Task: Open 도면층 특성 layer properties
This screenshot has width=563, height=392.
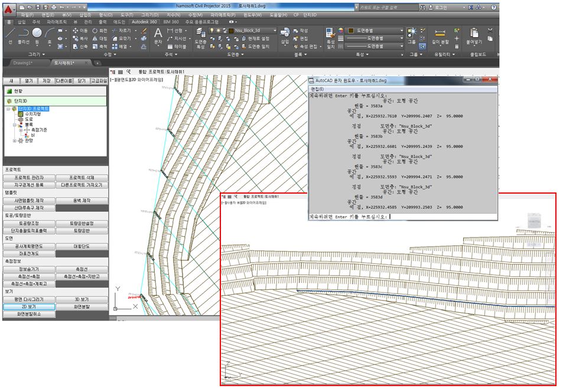Action: click(200, 38)
